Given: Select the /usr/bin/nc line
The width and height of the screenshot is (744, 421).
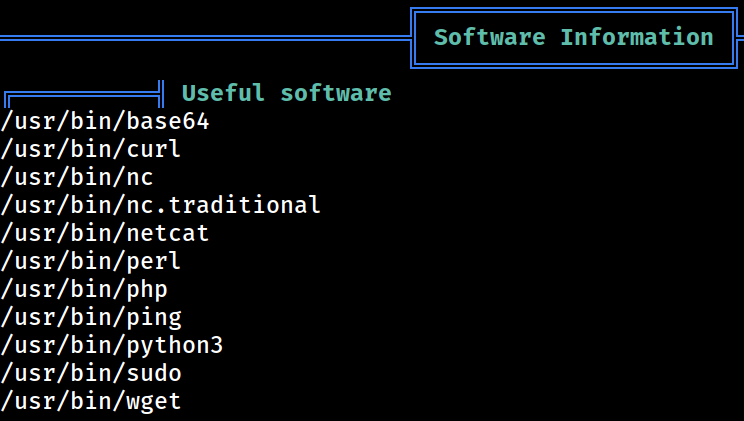Looking at the screenshot, I should click(77, 178).
